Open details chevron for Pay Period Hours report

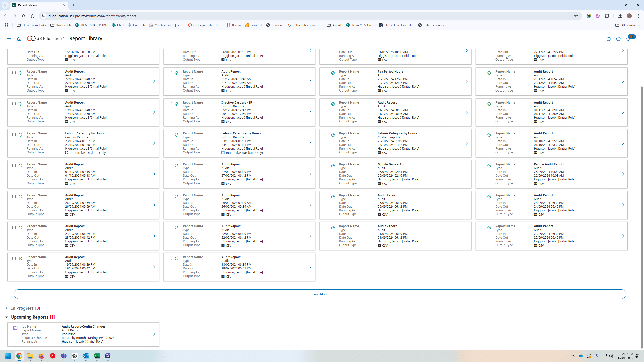(467, 81)
